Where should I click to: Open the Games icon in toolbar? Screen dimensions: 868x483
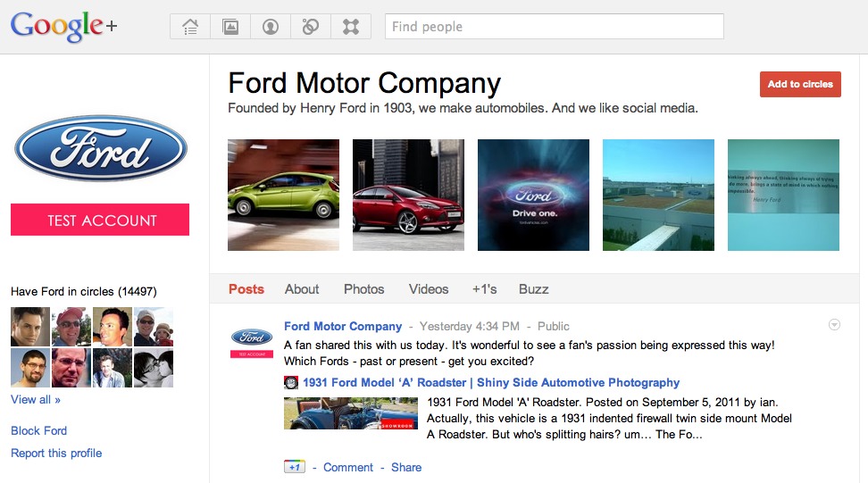pyautogui.click(x=351, y=27)
